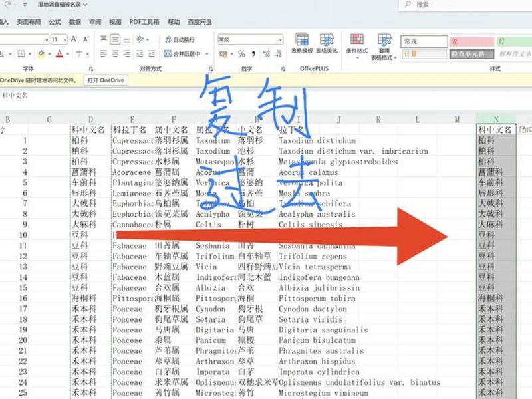The image size is (532, 399).
Task: Apply borders with border icon
Action: 21,54
